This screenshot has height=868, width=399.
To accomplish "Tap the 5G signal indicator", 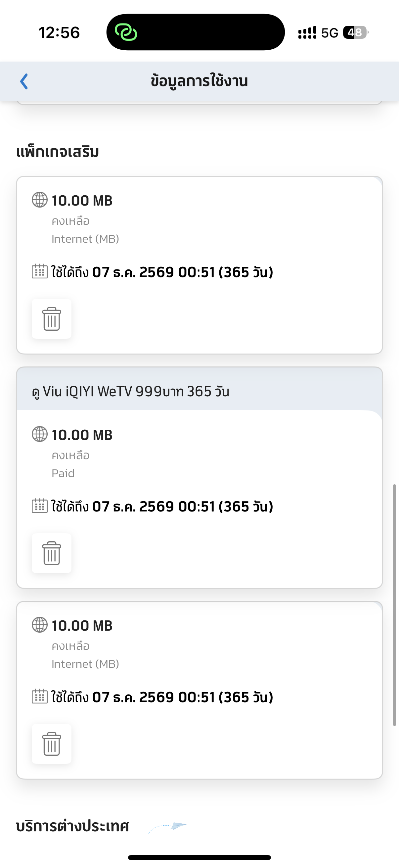I will coord(329,33).
